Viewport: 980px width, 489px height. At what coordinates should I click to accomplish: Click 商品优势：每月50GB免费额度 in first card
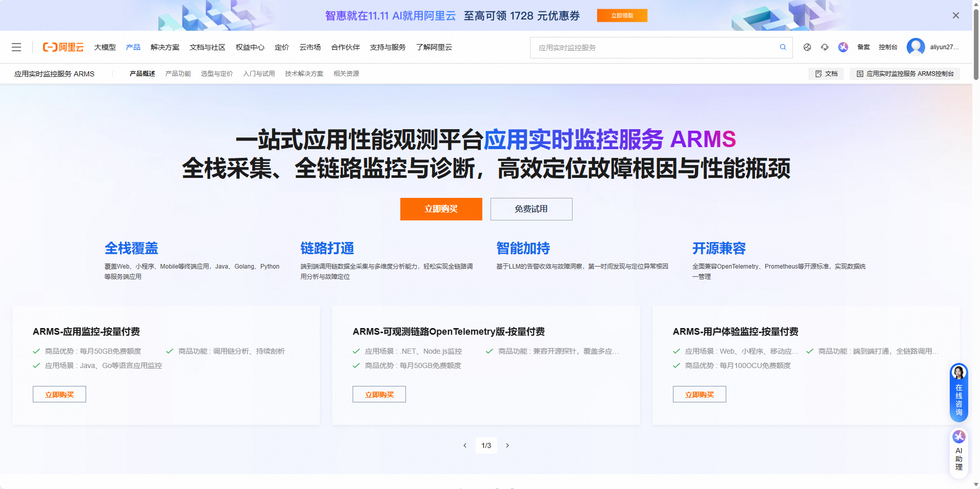pyautogui.click(x=93, y=351)
